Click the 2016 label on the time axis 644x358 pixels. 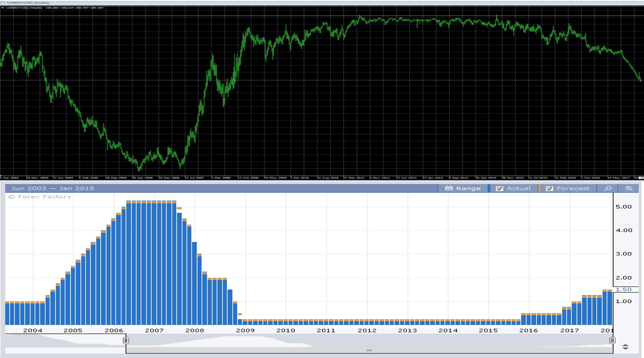pos(528,330)
